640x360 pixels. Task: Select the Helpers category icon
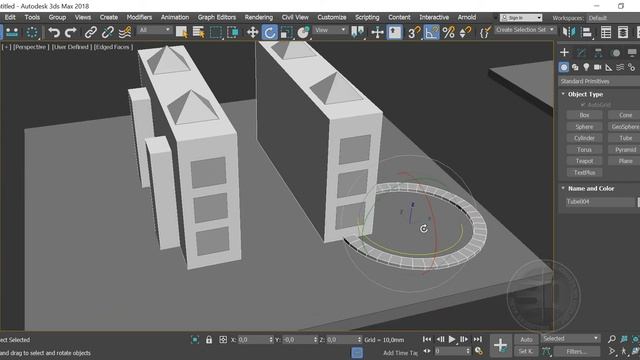point(609,67)
